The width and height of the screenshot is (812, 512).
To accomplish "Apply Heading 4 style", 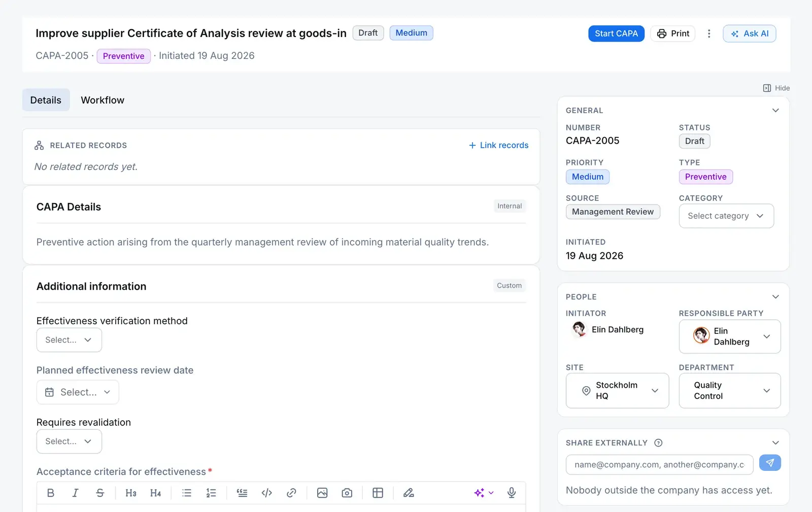I will click(x=156, y=493).
